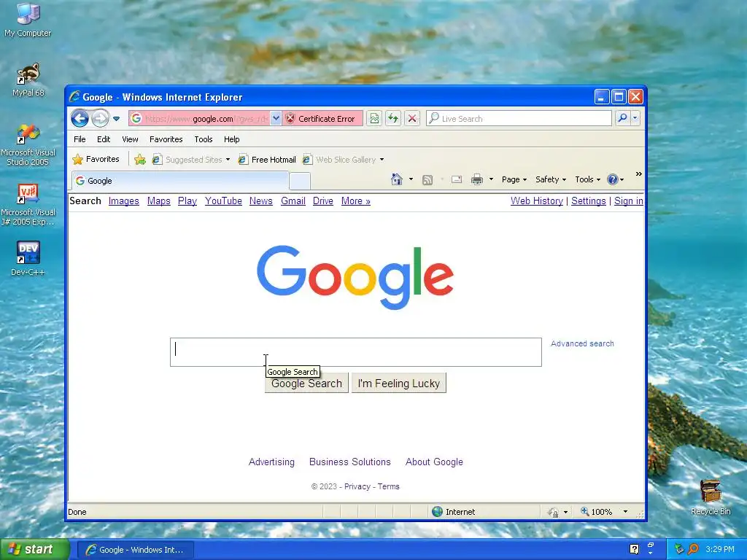Open the View menu

pyautogui.click(x=130, y=139)
